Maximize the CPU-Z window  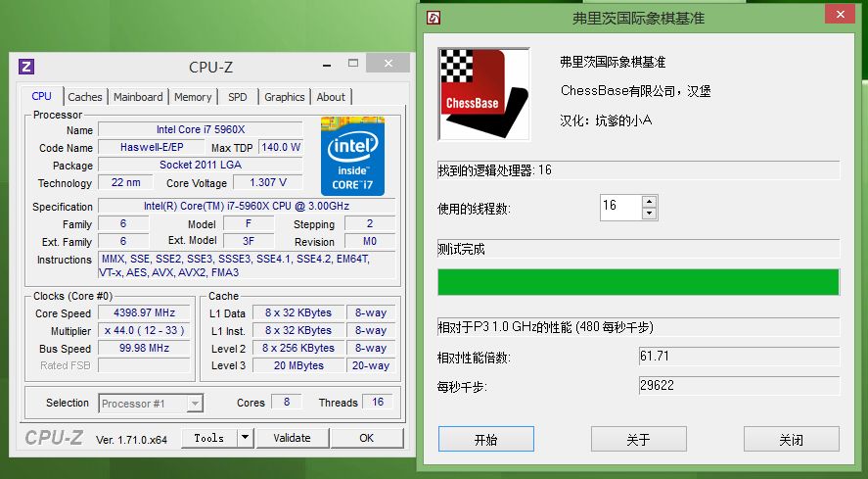point(353,64)
